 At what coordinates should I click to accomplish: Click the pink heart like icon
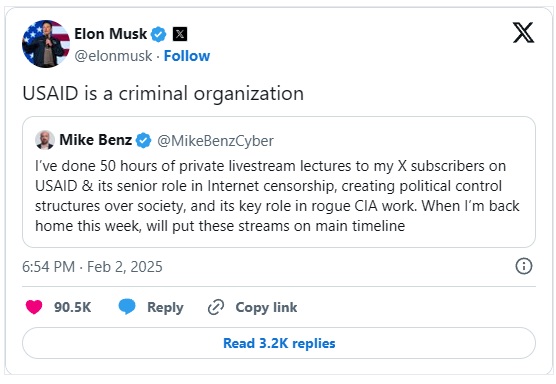[34, 307]
